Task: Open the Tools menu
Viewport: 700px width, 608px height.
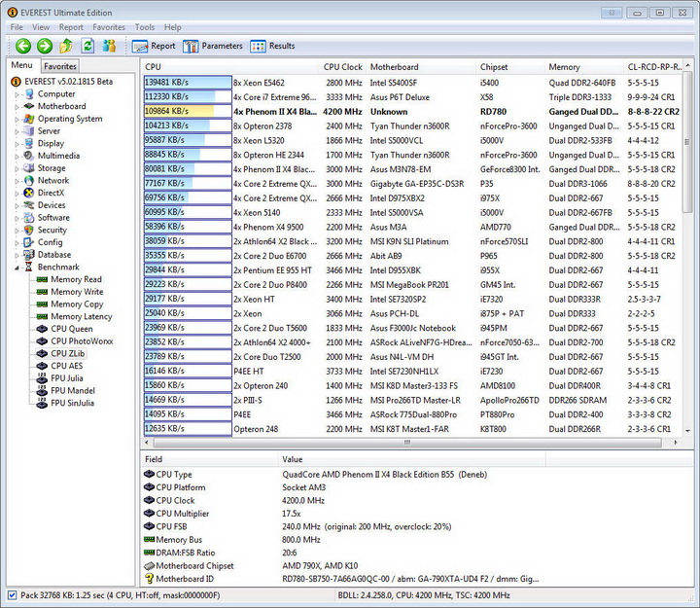Action: click(x=145, y=27)
